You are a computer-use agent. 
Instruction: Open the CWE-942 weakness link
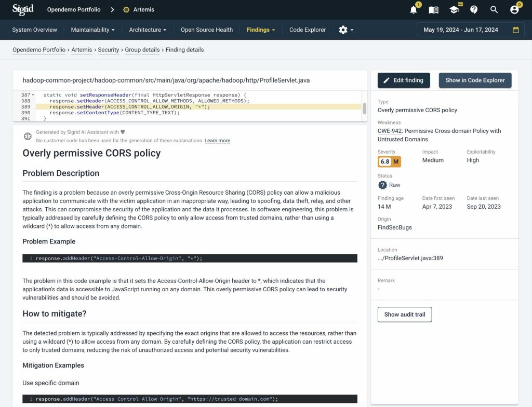(x=390, y=131)
